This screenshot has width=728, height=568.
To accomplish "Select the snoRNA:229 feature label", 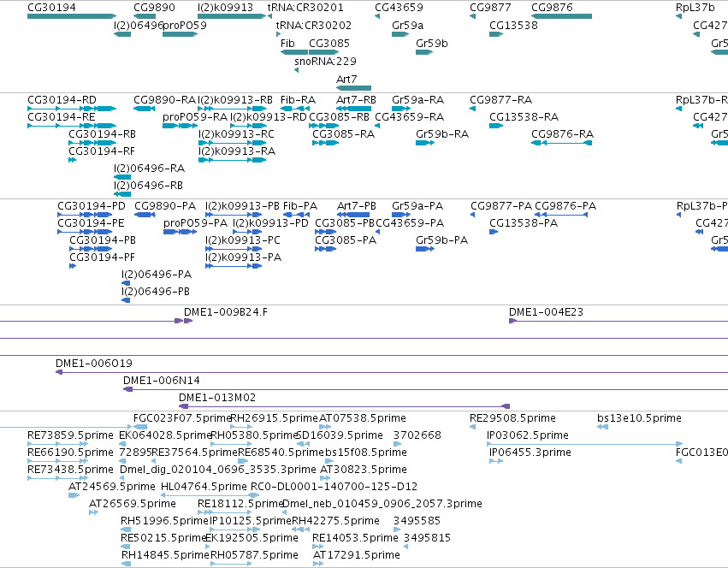I will pos(325,61).
